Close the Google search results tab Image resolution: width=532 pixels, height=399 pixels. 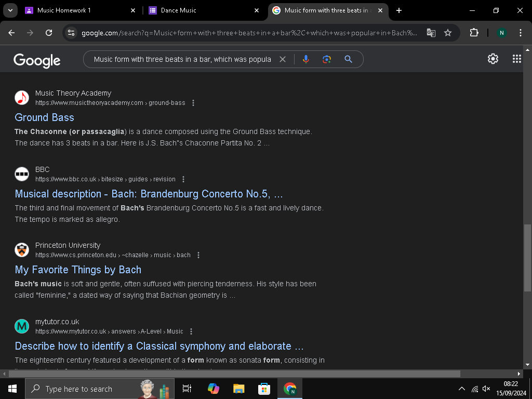coord(380,10)
